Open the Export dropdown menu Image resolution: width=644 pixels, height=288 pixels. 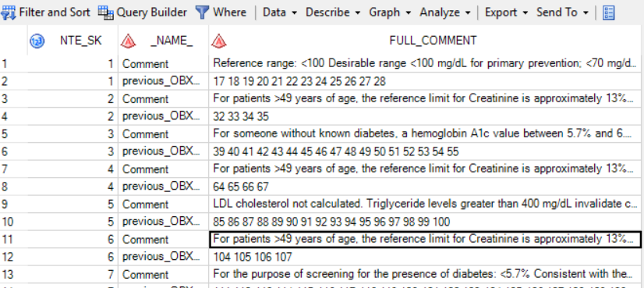click(x=507, y=12)
